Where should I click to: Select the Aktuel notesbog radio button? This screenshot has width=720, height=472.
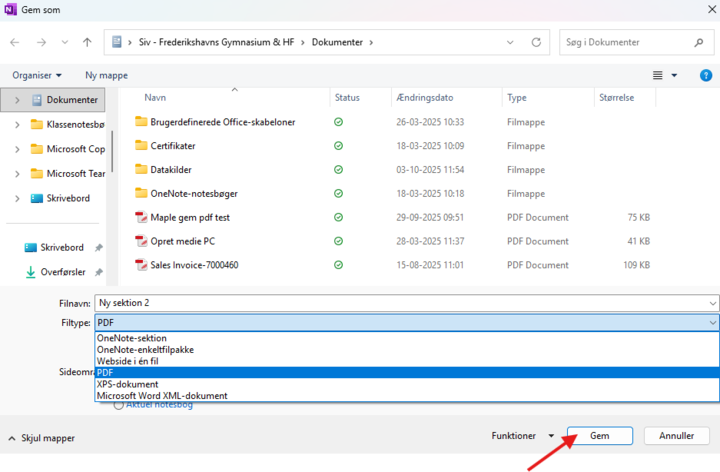pos(120,405)
